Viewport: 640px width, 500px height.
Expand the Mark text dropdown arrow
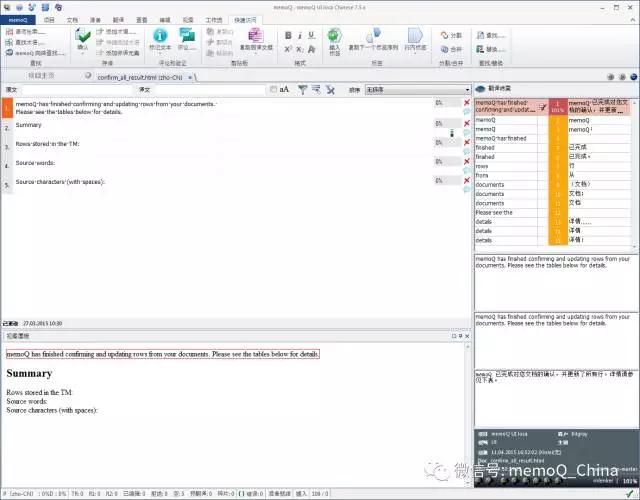pos(160,53)
